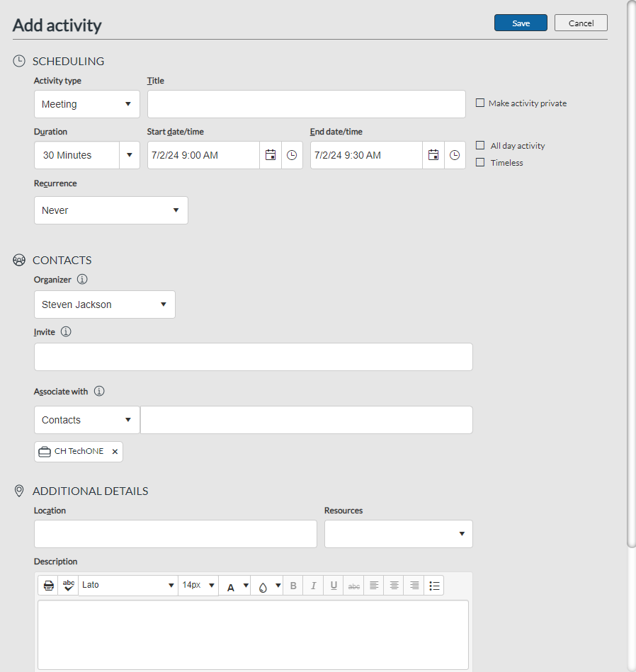Image resolution: width=636 pixels, height=672 pixels.
Task: Open the Resources dropdown
Action: (x=462, y=533)
